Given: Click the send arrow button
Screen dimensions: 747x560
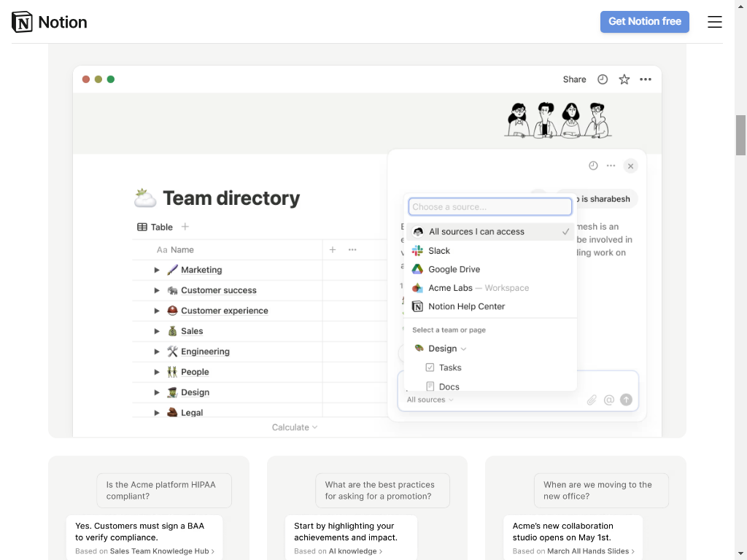Looking at the screenshot, I should [x=626, y=400].
